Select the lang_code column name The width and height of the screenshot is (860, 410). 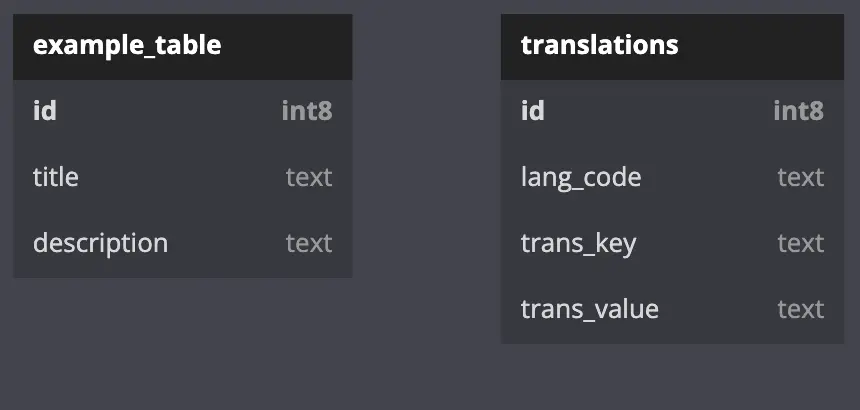click(581, 178)
